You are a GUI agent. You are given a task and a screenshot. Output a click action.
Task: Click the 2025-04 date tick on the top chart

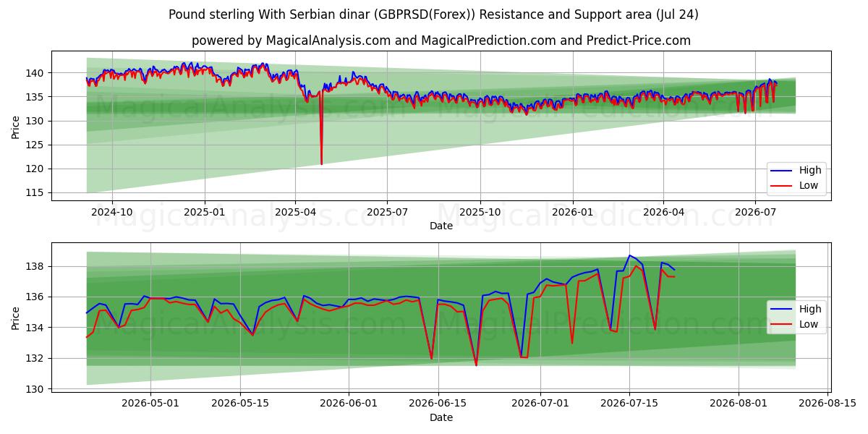click(x=295, y=213)
